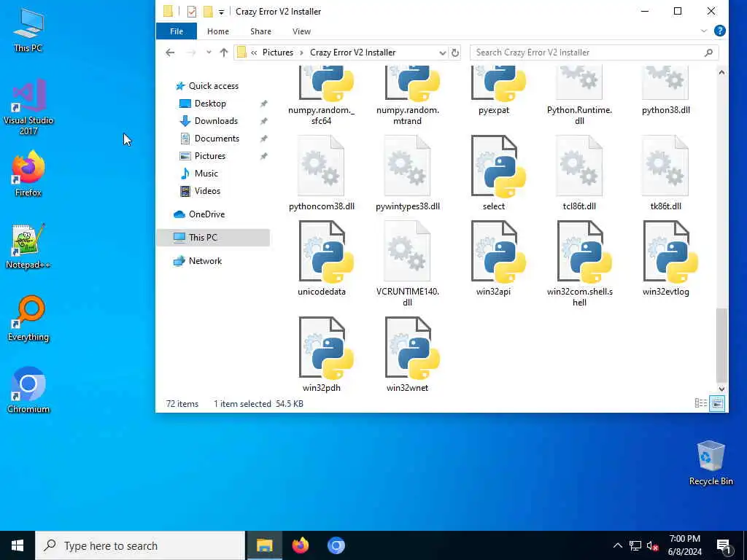Image resolution: width=747 pixels, height=560 pixels.
Task: Select This PC desktop icon
Action: point(28,30)
